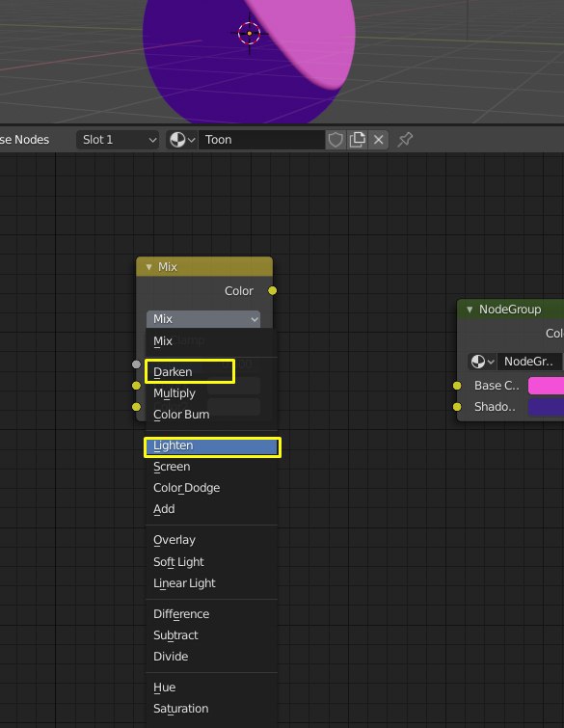This screenshot has height=728, width=564.
Task: Select Hue blend mode
Action: 212,688
